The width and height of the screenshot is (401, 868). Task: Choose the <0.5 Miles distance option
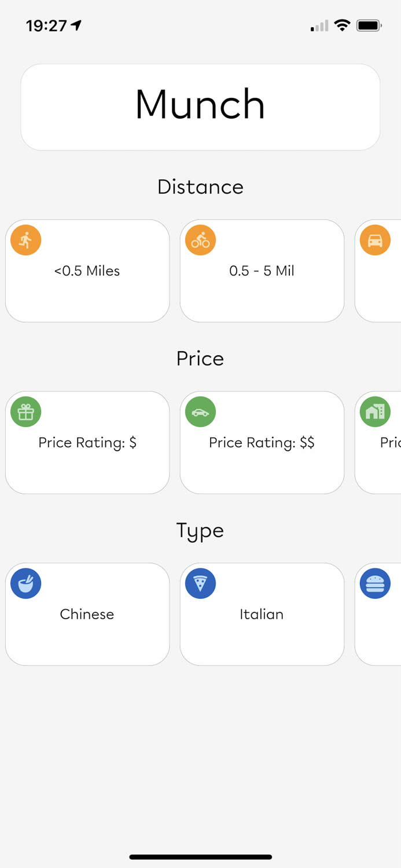87,270
